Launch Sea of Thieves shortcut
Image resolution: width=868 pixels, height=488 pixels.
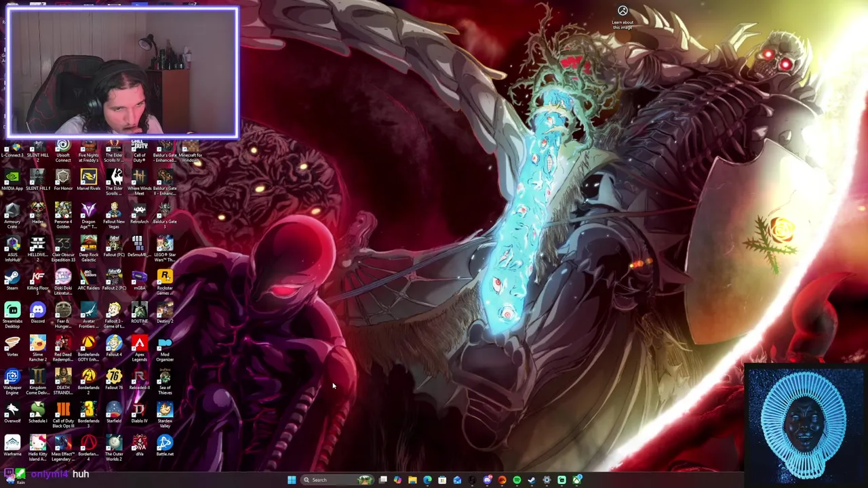point(165,382)
